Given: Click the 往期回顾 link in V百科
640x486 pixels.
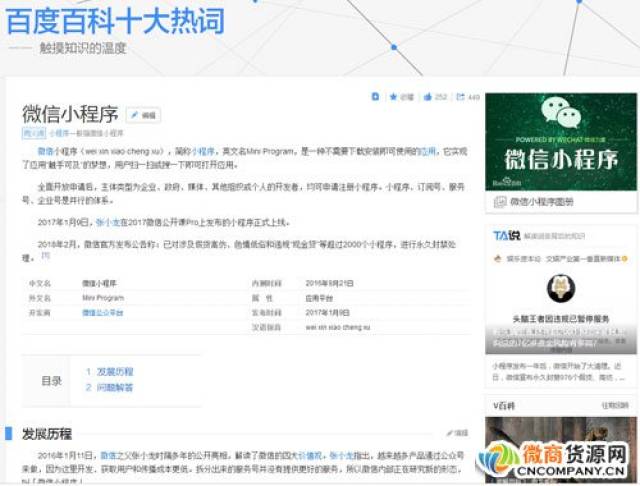Looking at the screenshot, I should (x=615, y=406).
